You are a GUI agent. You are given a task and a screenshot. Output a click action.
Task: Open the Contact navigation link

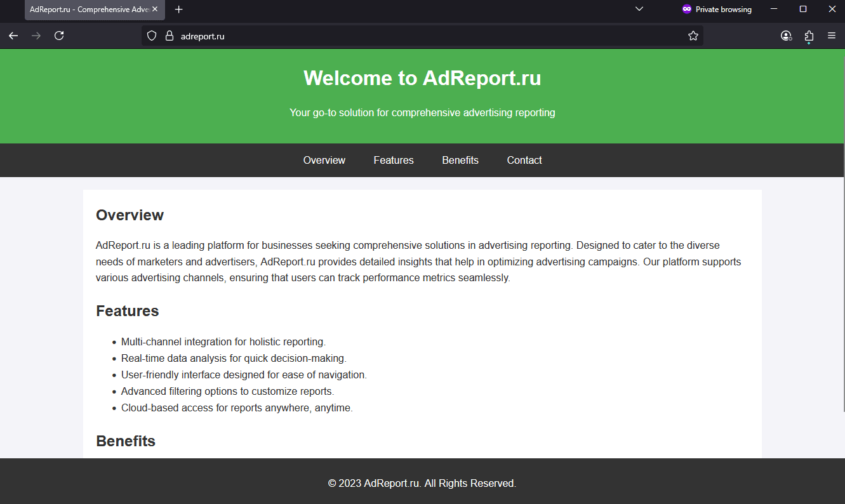tap(524, 160)
